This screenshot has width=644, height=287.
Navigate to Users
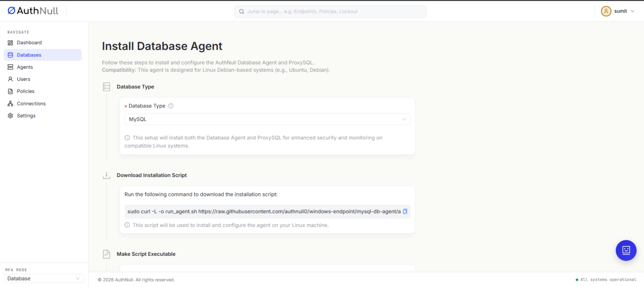click(43, 79)
